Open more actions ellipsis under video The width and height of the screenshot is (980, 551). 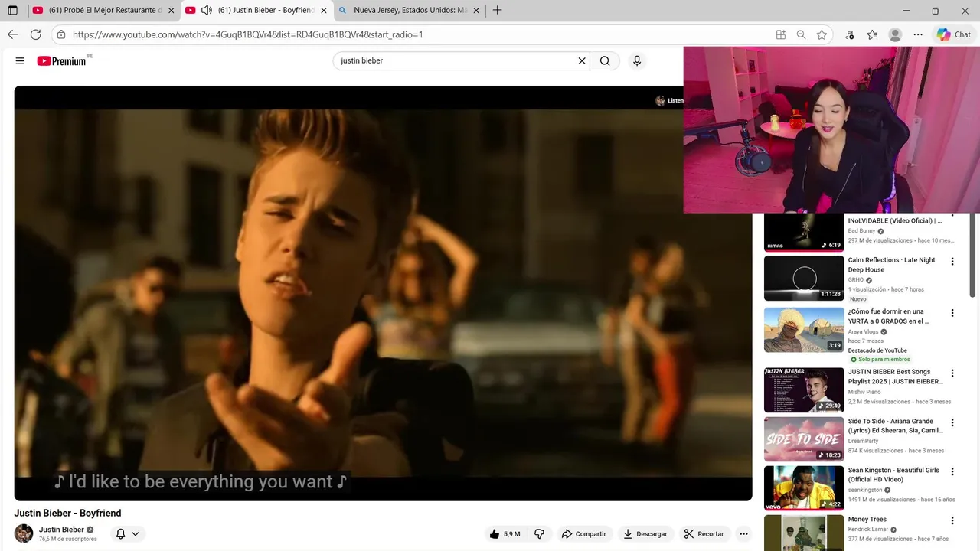743,534
